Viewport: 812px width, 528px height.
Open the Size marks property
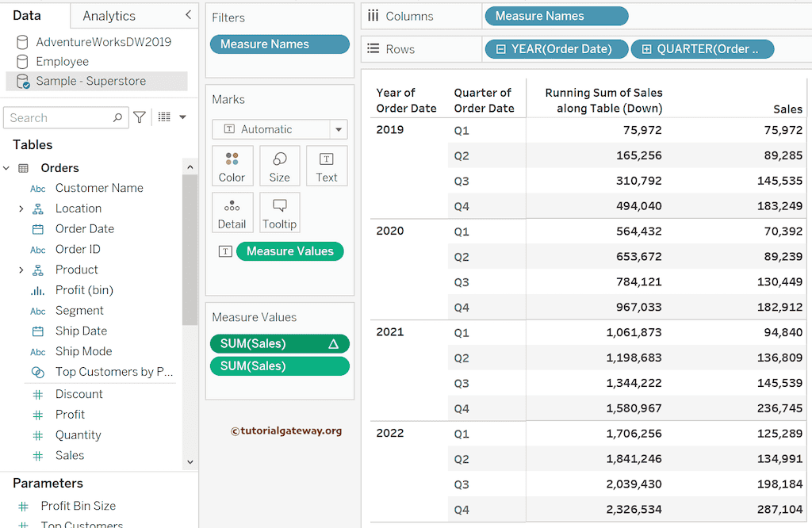(279, 166)
